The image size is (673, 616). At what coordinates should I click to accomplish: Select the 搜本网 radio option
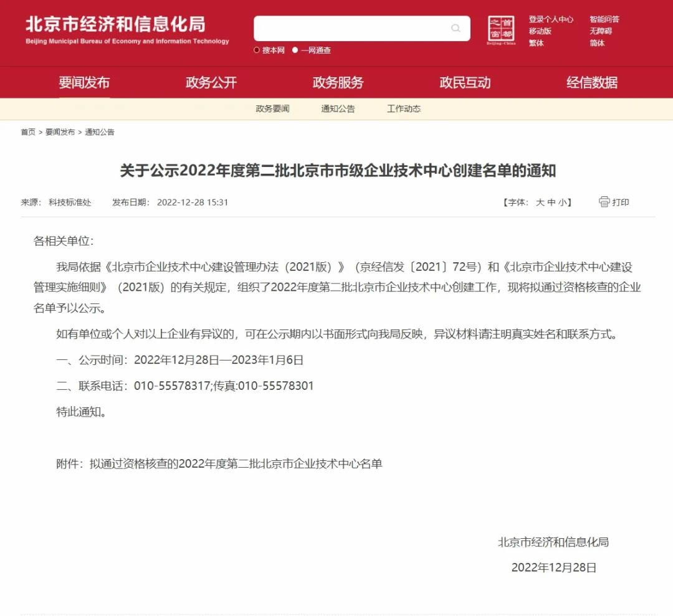point(257,50)
